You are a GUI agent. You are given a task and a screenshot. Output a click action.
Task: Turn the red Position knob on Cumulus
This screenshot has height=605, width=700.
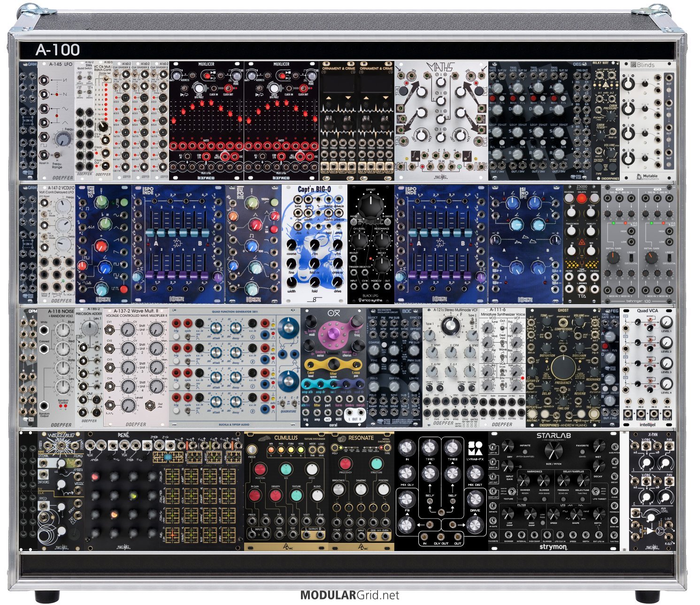point(260,468)
